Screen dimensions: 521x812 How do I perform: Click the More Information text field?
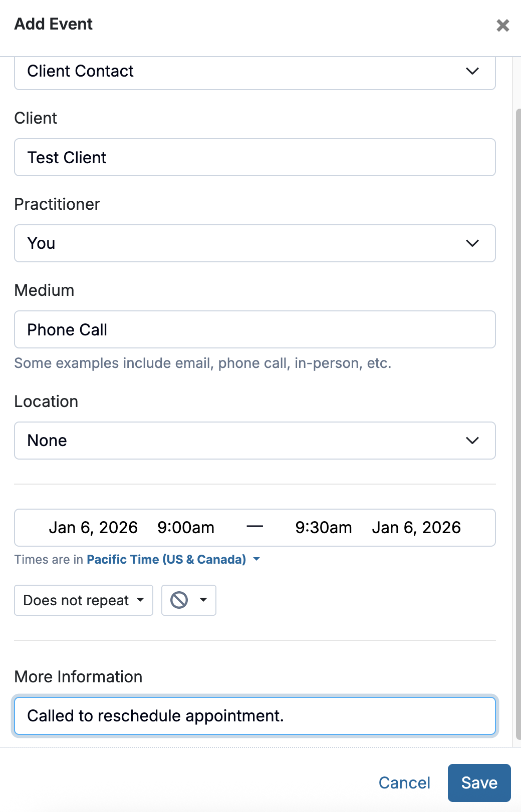254,716
